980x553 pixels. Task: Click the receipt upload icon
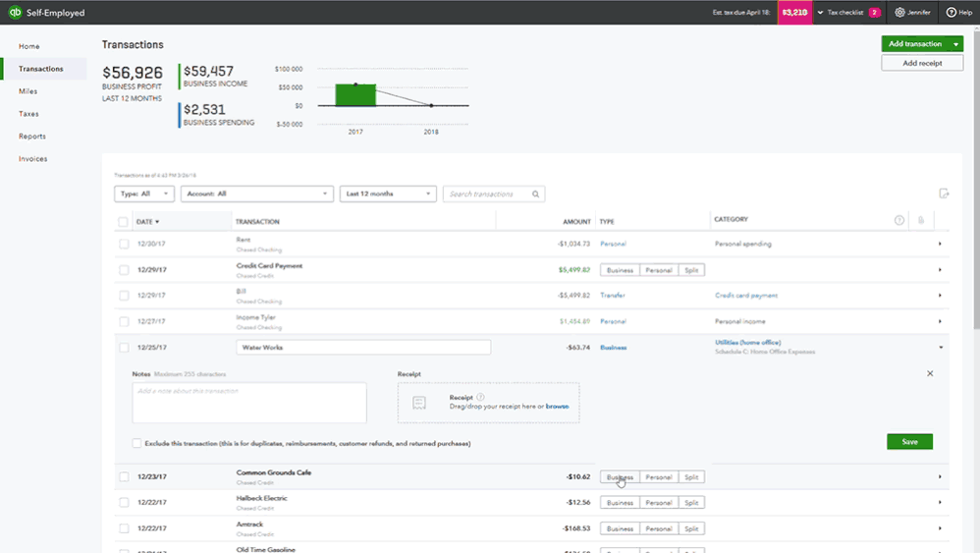pyautogui.click(x=419, y=403)
